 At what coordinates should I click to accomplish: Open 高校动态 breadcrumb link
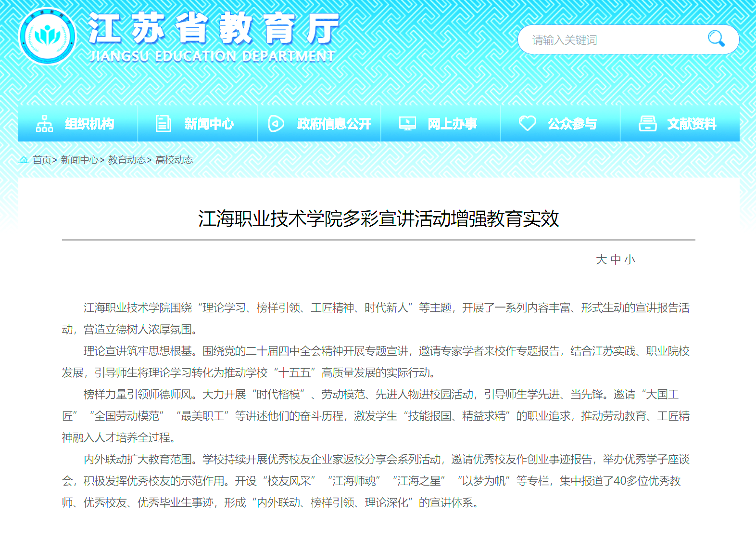tap(174, 160)
